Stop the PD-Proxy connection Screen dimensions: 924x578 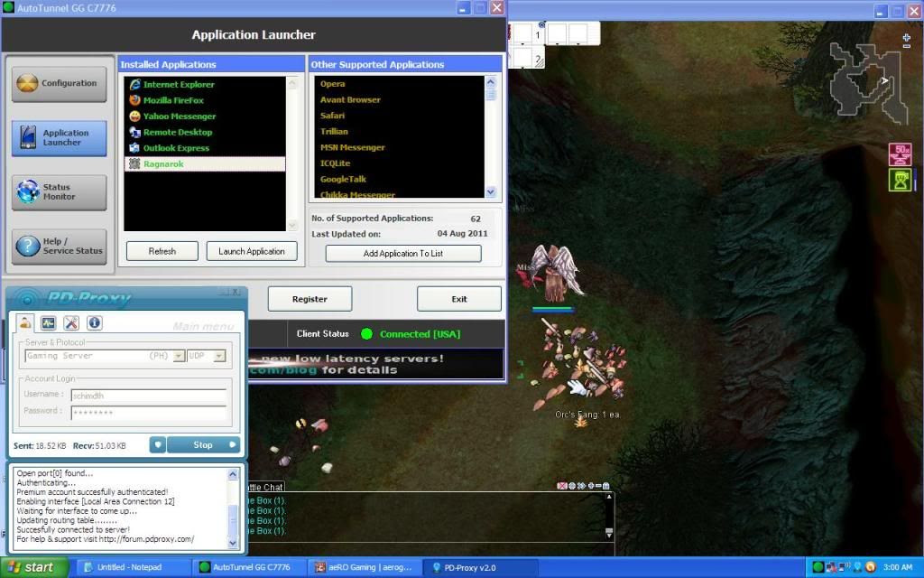tap(203, 444)
